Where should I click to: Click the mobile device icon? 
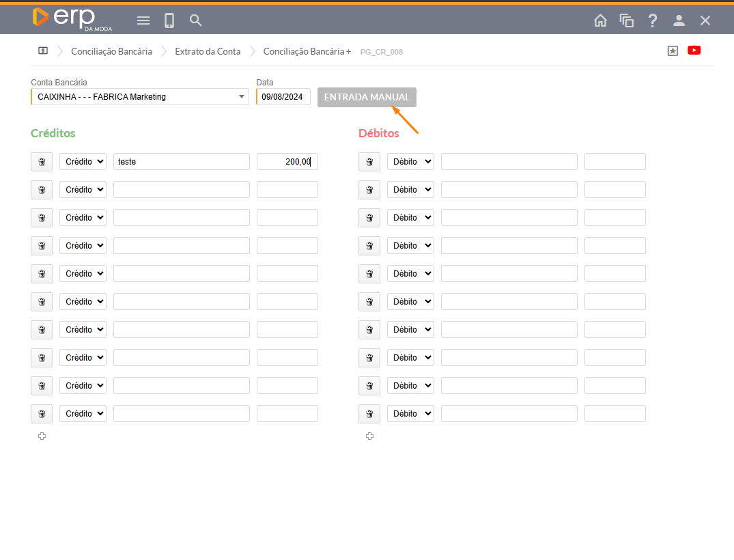pos(169,20)
